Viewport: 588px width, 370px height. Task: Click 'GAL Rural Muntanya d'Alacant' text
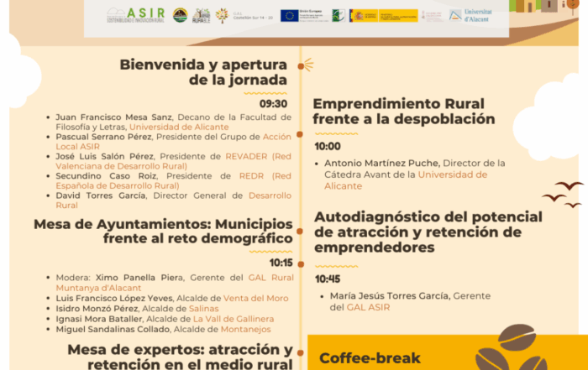tap(175, 283)
